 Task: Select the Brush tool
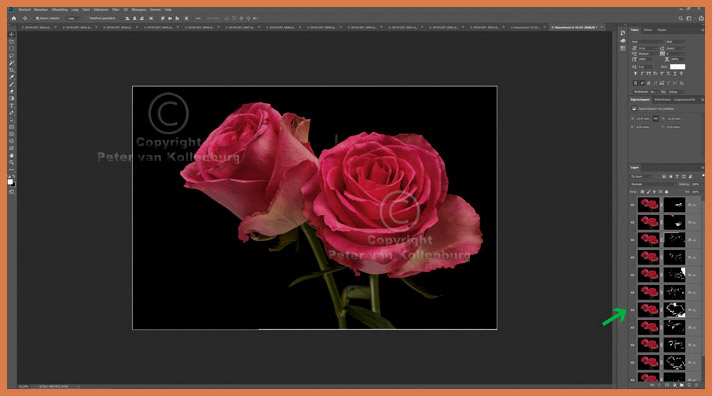click(x=12, y=84)
